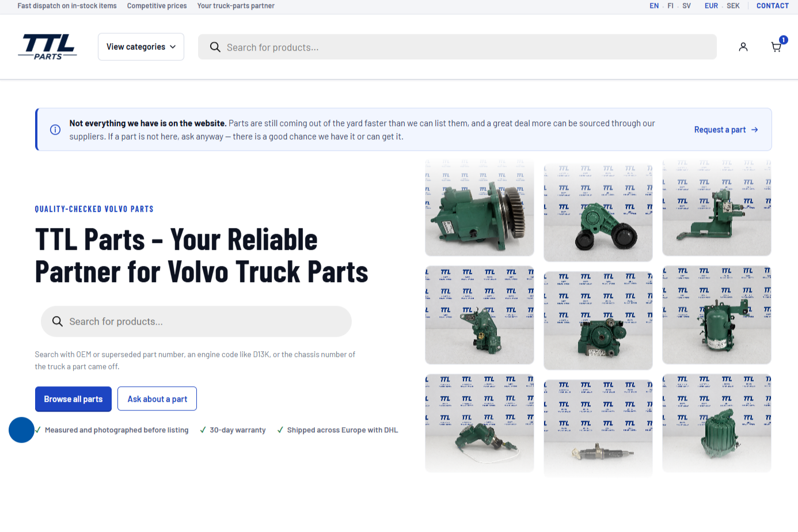Click '30-day warranty' text
The height and width of the screenshot is (532, 798).
click(x=238, y=430)
